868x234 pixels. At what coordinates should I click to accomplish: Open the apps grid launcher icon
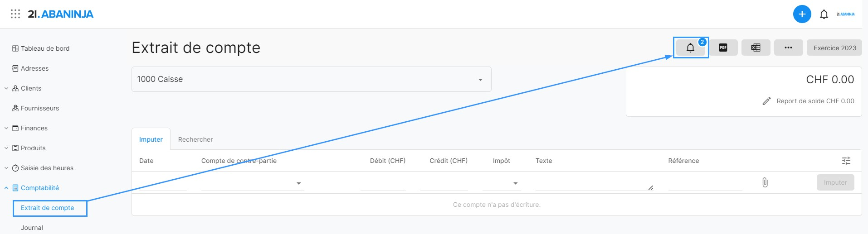[x=15, y=14]
